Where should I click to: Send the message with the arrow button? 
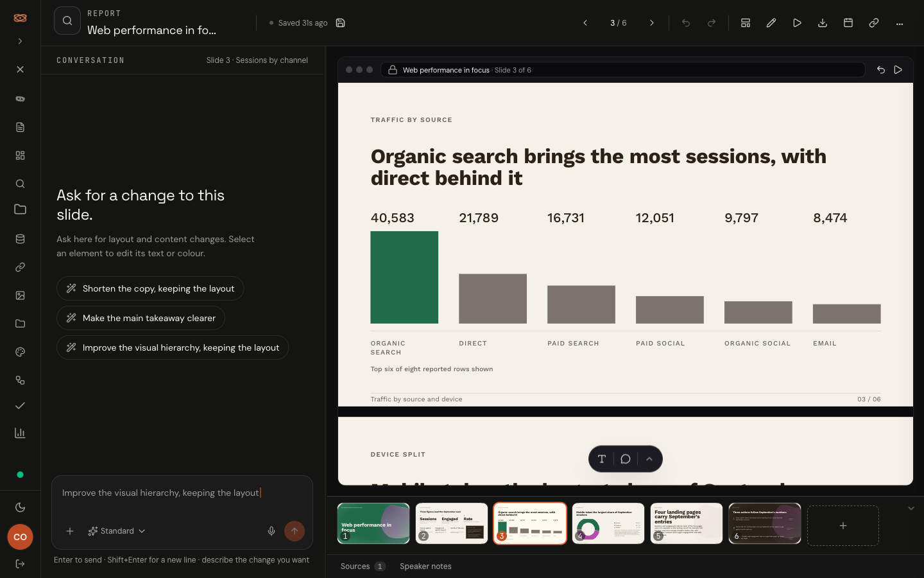(295, 531)
